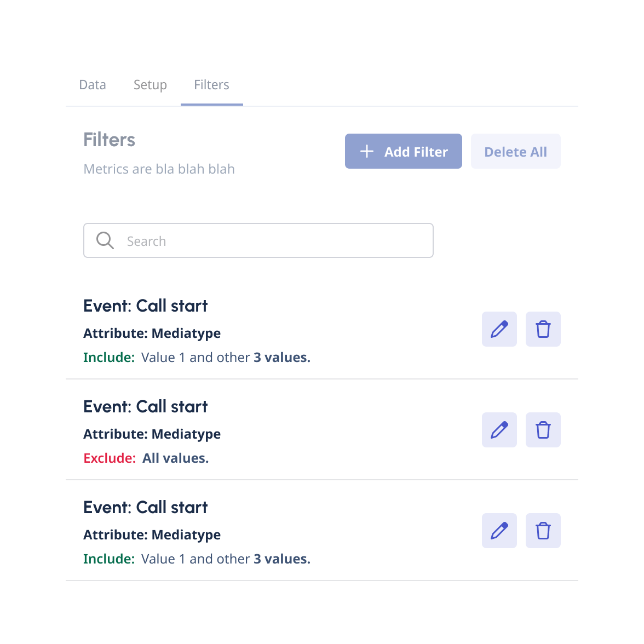
Task: Focus the Search input field
Action: click(274, 240)
